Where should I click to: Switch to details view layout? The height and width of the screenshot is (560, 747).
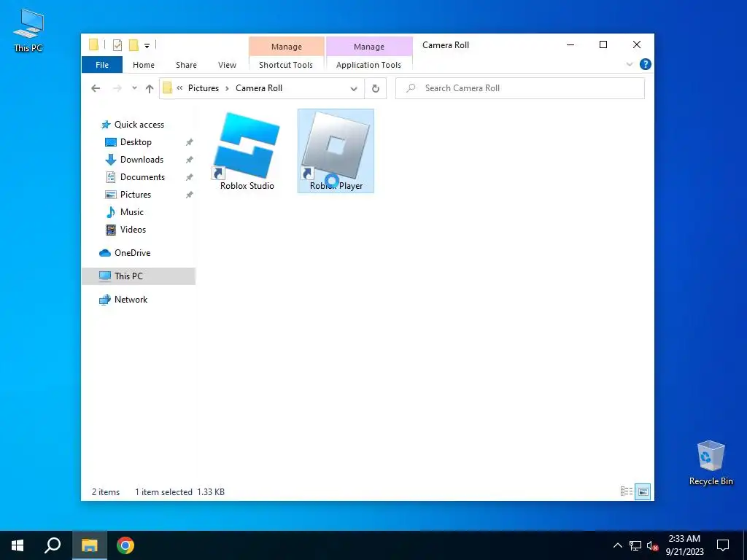coord(627,491)
